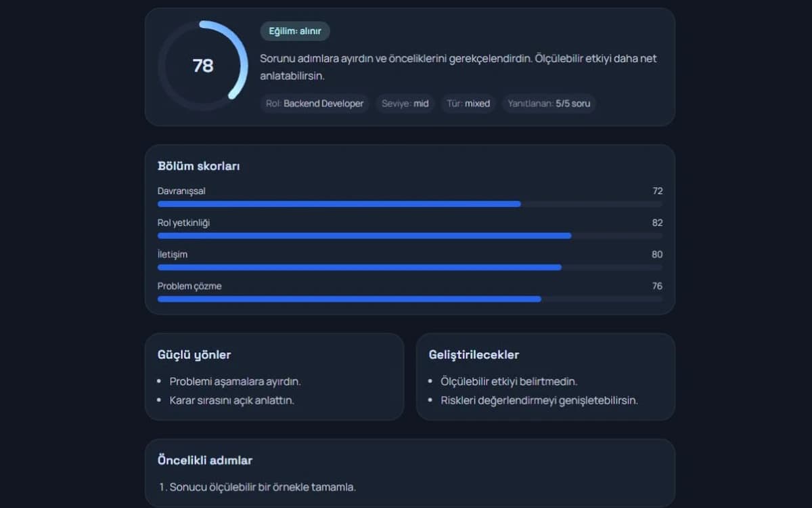The image size is (812, 508).
Task: Click the circular overall score gauge showing 78
Action: [203, 66]
